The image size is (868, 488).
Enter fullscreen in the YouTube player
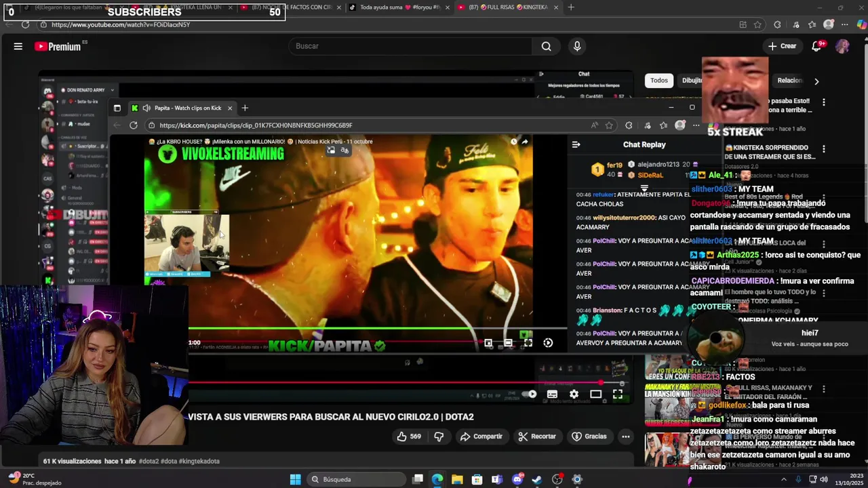click(618, 394)
